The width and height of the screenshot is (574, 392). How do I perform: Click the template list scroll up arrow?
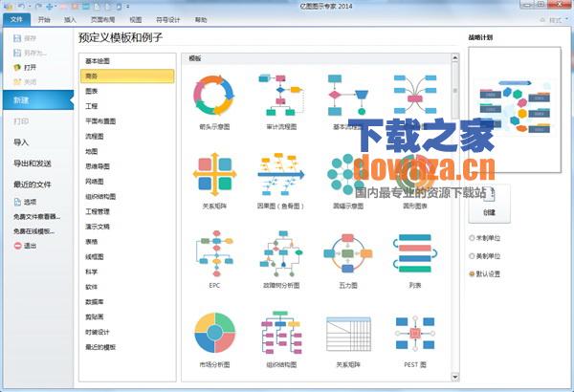(455, 57)
